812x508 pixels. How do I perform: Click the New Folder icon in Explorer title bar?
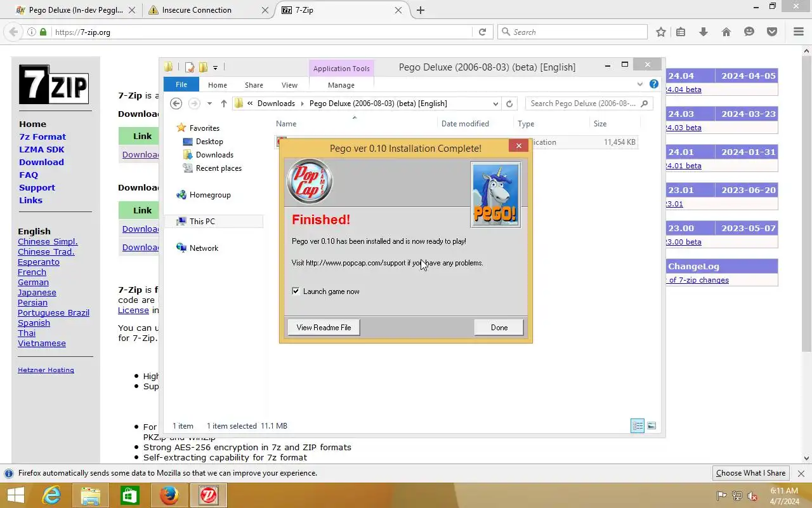pyautogui.click(x=203, y=67)
